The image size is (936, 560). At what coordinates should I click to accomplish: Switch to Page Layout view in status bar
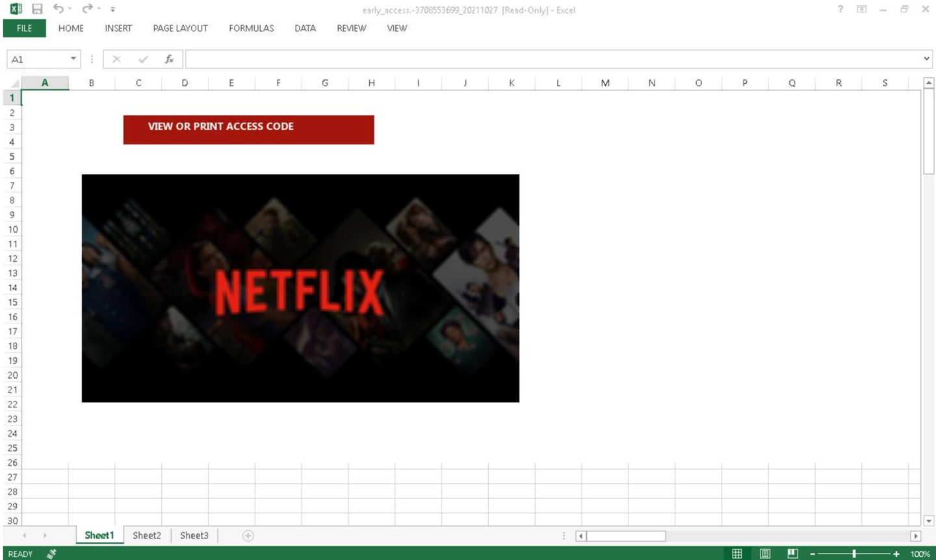tap(765, 554)
